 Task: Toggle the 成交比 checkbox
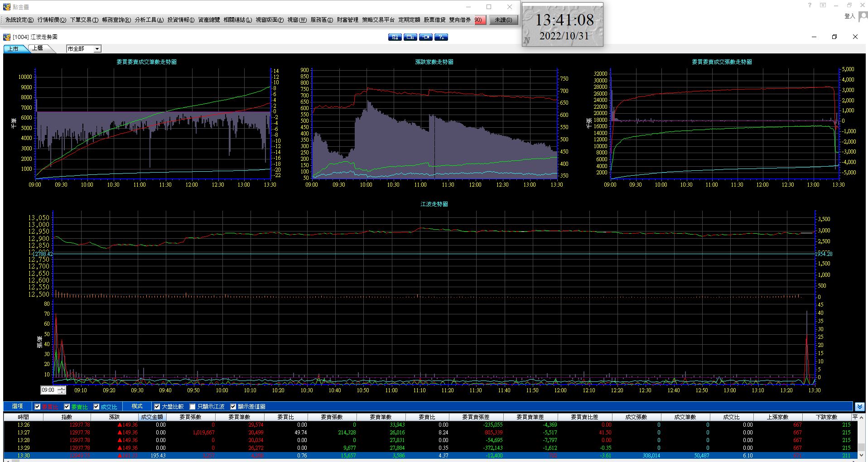tap(96, 407)
